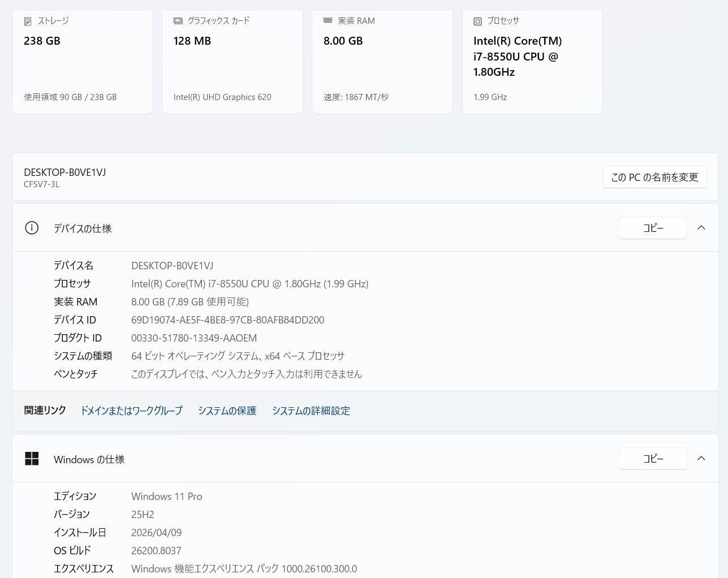Click the OS ビルド value 26200.8037
This screenshot has height=578, width=728.
click(x=156, y=551)
